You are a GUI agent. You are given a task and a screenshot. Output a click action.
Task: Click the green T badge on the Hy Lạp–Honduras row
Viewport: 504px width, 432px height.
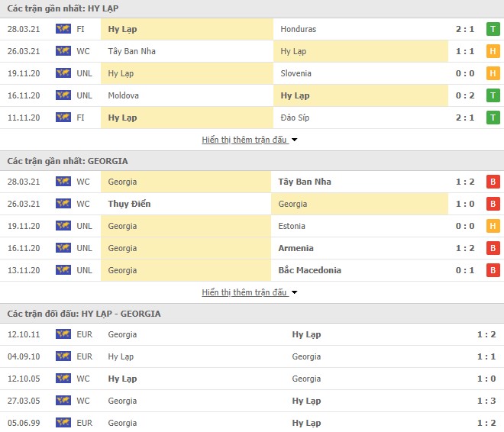tap(493, 29)
